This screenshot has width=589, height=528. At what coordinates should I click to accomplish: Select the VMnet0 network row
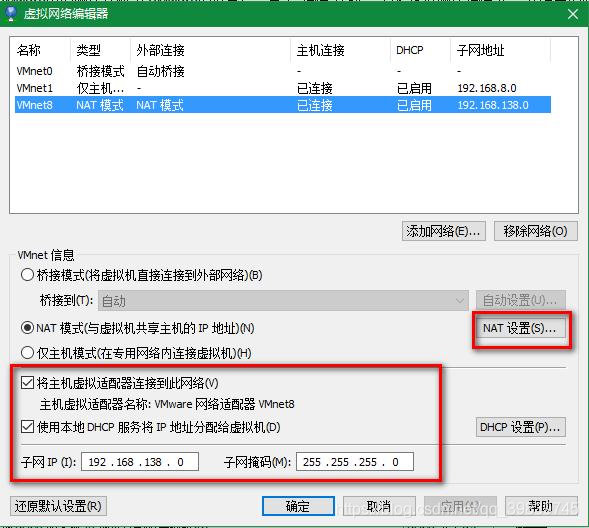pos(283,71)
